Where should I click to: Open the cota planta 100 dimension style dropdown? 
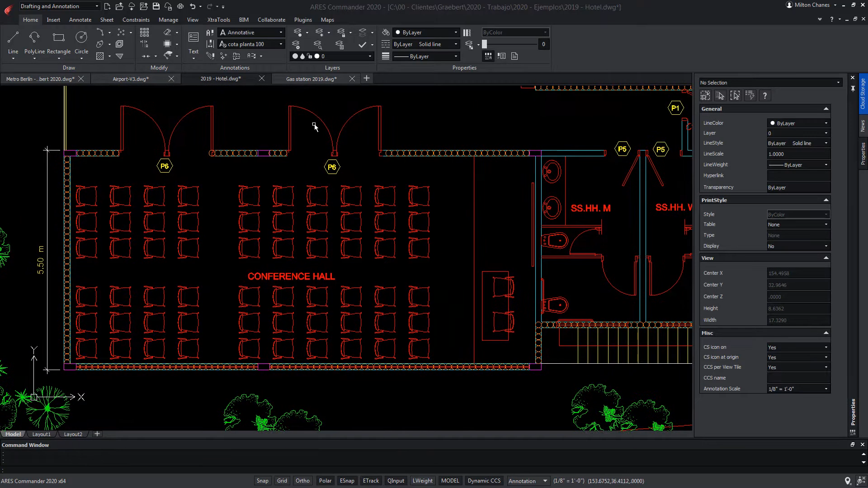(x=251, y=44)
